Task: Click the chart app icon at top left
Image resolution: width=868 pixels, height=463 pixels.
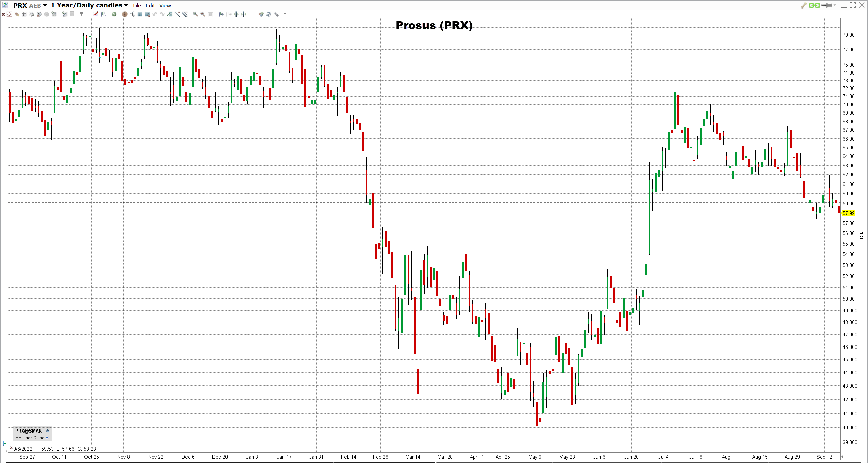Action: (x=5, y=5)
